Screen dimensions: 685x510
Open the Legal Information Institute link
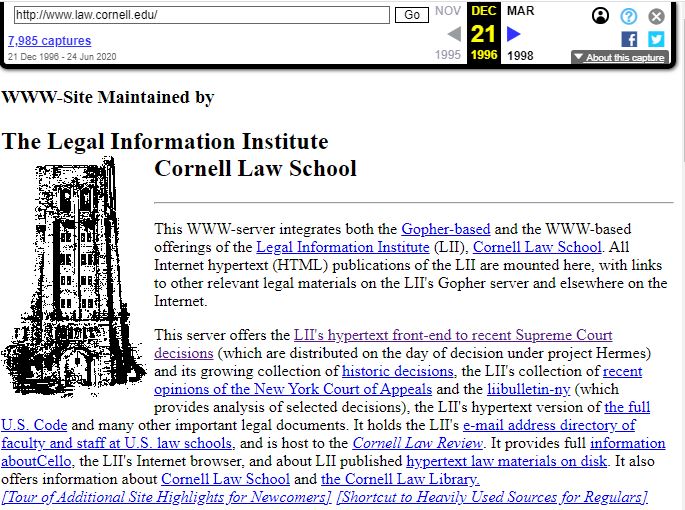pyautogui.click(x=342, y=247)
